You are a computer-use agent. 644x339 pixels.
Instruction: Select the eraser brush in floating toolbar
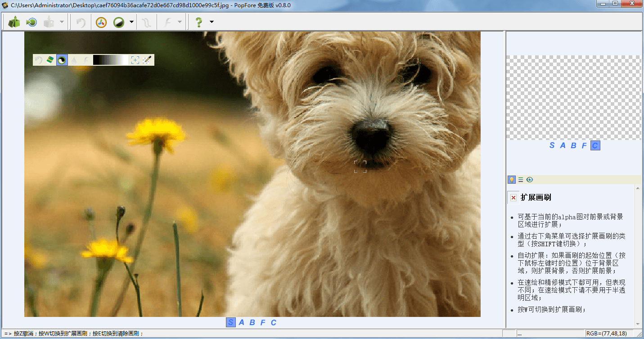[x=50, y=60]
